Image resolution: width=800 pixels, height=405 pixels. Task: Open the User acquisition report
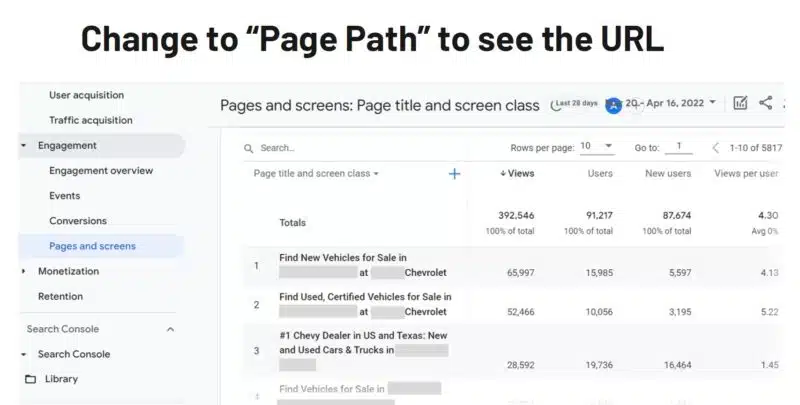point(86,95)
